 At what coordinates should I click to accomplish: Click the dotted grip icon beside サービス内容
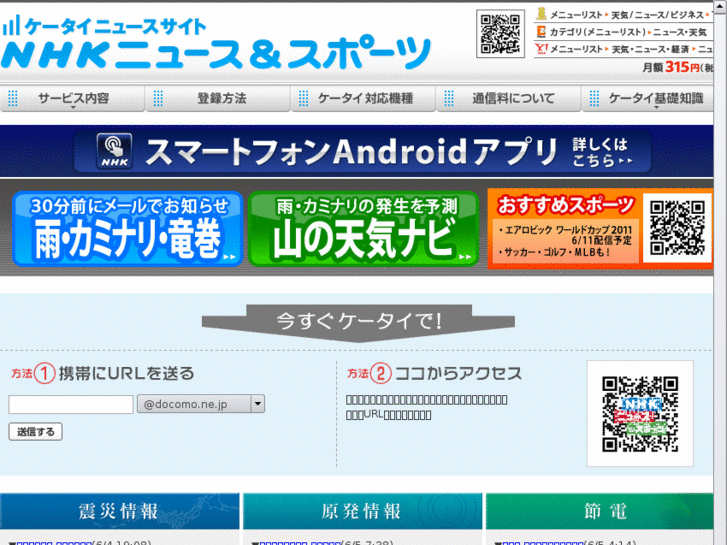click(x=13, y=98)
